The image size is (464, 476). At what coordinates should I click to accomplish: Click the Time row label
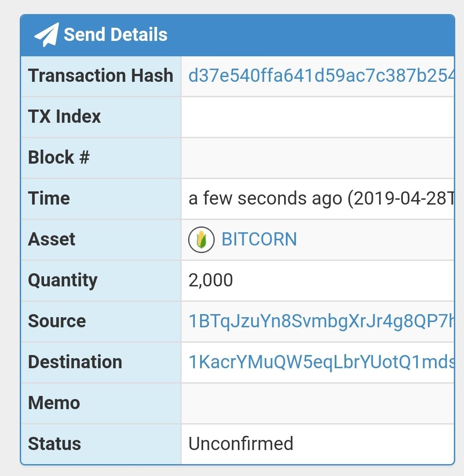(x=49, y=198)
